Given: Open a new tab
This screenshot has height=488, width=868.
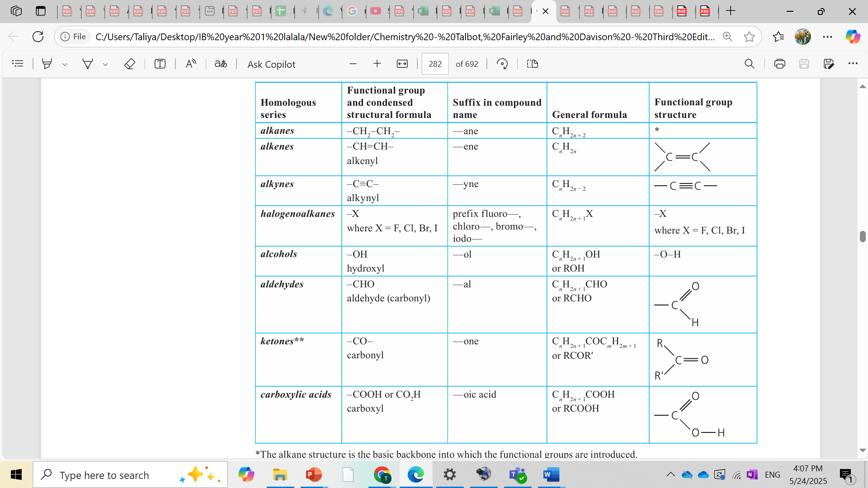Looking at the screenshot, I should 731,11.
